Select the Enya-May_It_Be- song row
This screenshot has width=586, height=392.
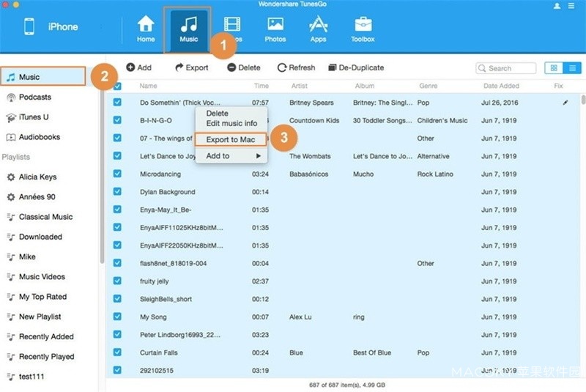click(x=344, y=210)
